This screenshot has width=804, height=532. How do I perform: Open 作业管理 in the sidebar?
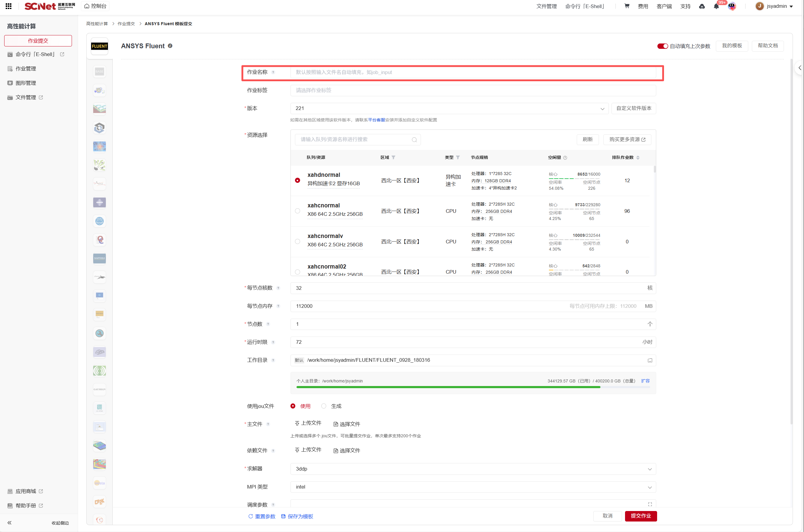[26, 69]
